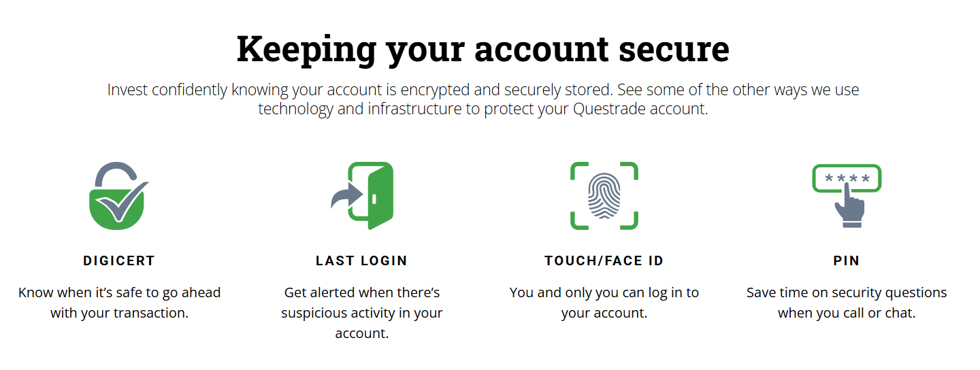This screenshot has height=370, width=980.
Task: Tap the fingerprint icon
Action: 604,196
